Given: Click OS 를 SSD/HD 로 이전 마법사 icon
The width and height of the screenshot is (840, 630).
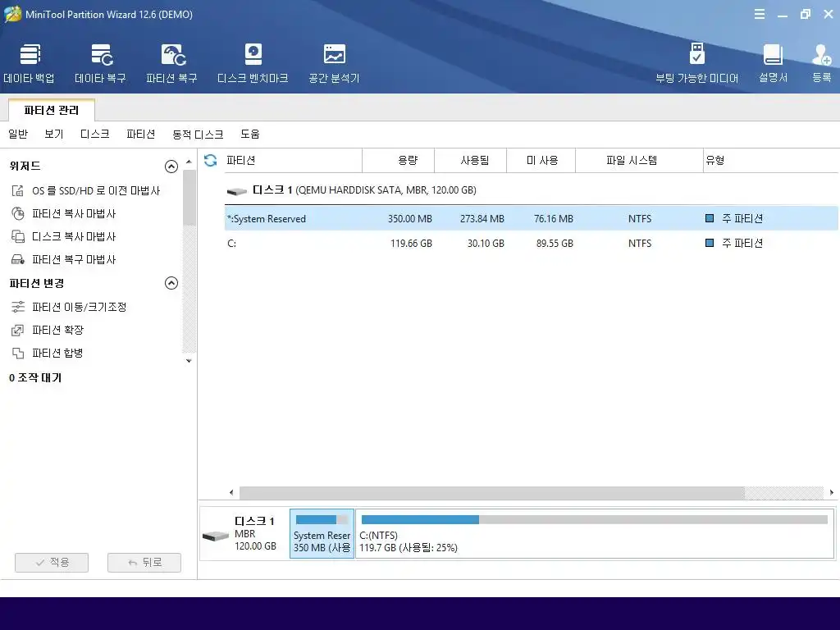Looking at the screenshot, I should (x=18, y=190).
